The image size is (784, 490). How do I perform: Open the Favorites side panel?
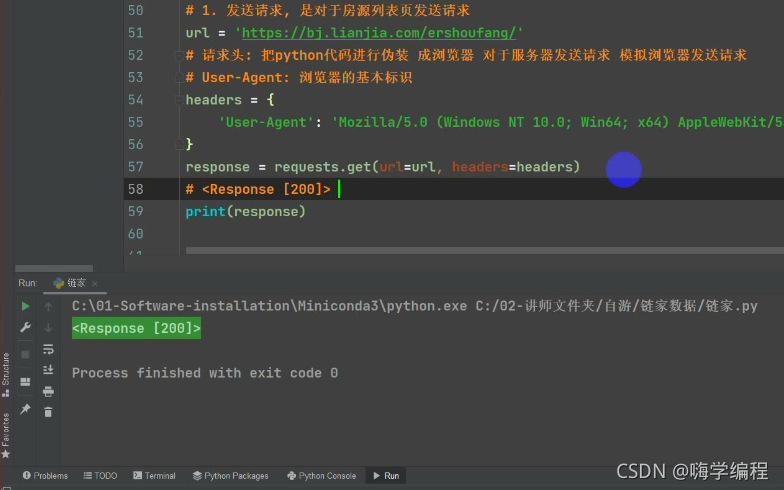point(6,435)
